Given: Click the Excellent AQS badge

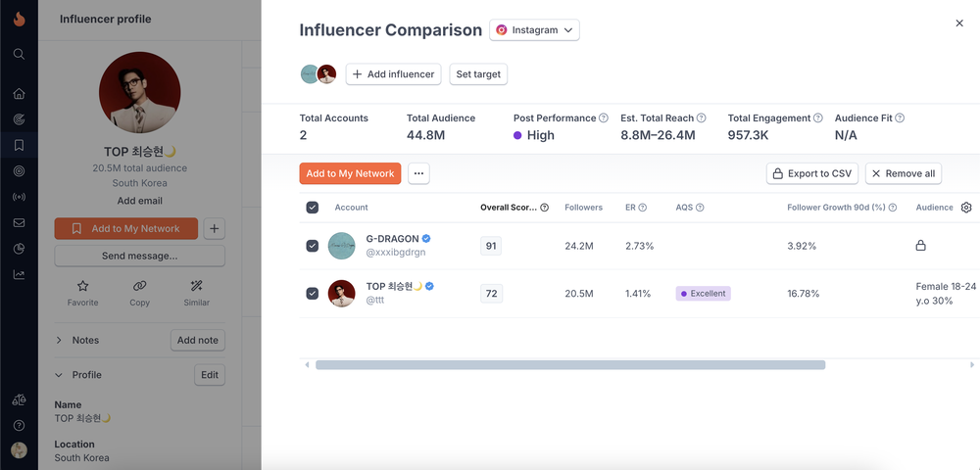Looking at the screenshot, I should point(703,294).
